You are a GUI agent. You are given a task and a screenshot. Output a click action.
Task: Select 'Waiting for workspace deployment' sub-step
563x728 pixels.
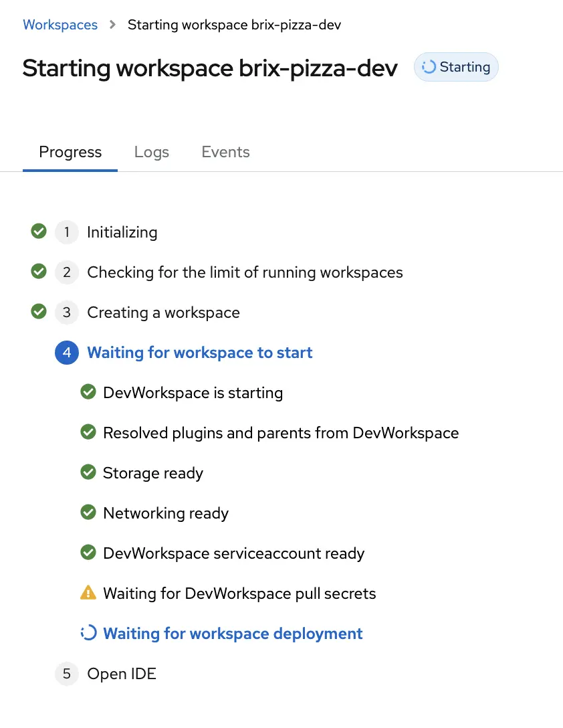(x=233, y=634)
